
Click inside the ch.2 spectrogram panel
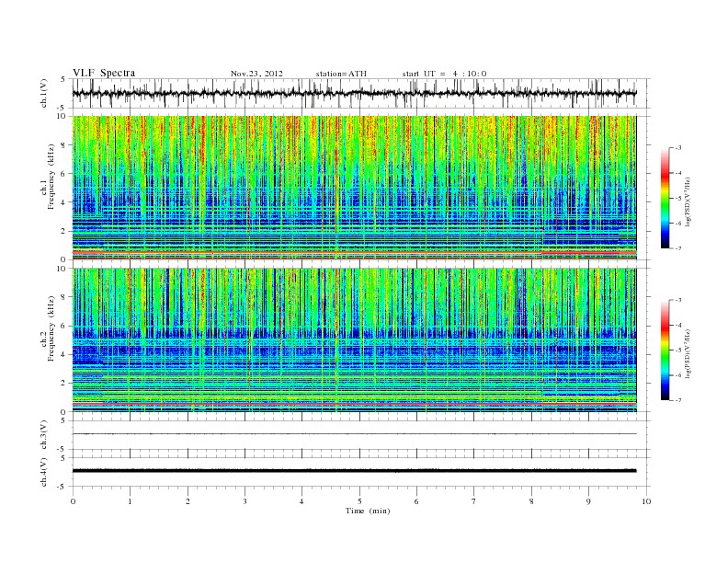coord(354,340)
